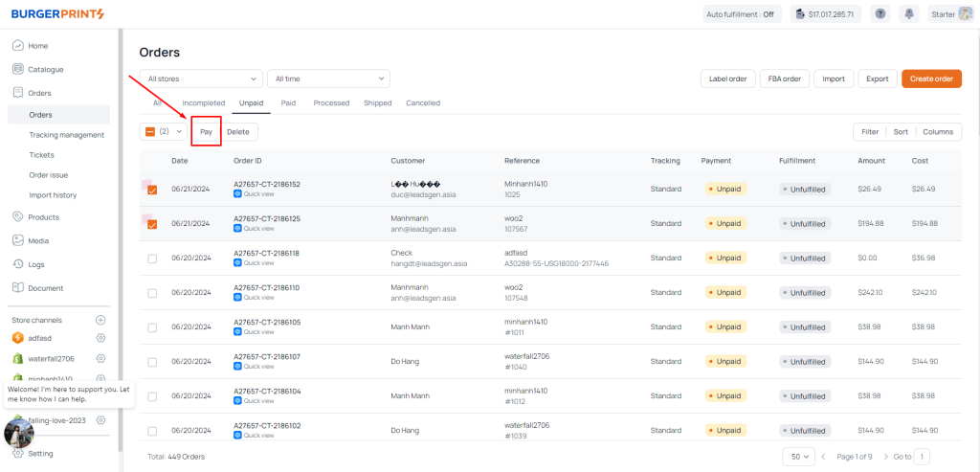The image size is (980, 472).
Task: Select checkbox for order A27657-CT-2186118
Action: (152, 258)
